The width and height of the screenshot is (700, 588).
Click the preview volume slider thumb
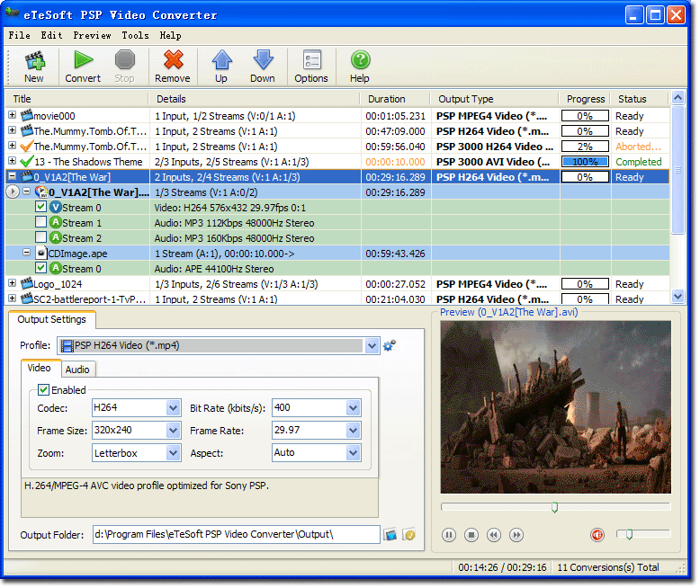pyautogui.click(x=629, y=534)
